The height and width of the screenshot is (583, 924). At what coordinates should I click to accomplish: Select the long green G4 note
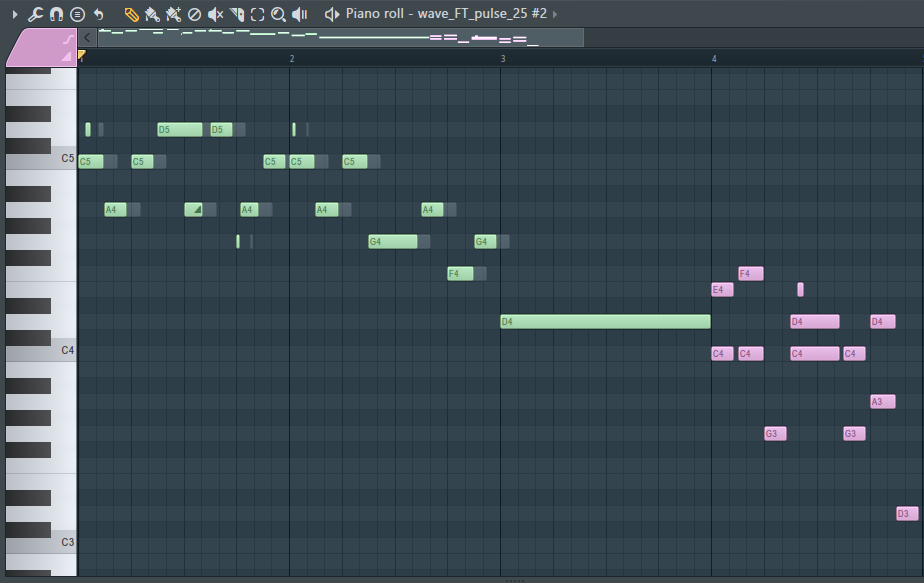click(392, 241)
